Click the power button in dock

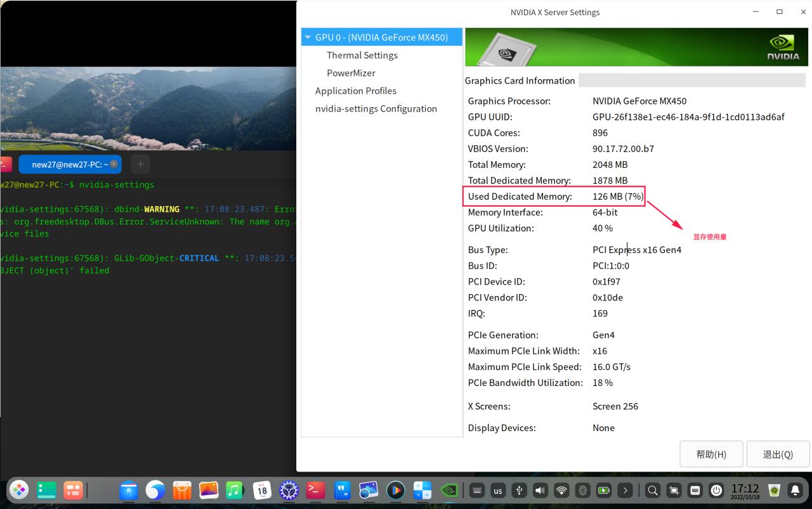tap(716, 490)
